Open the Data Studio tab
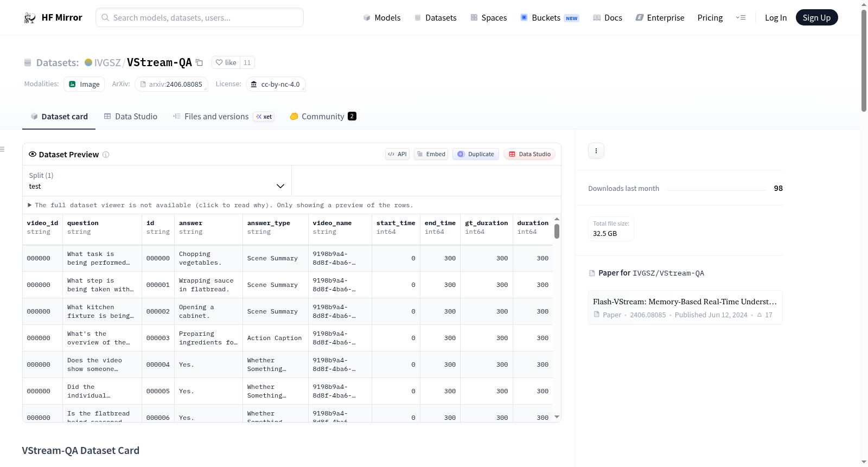 (x=131, y=117)
